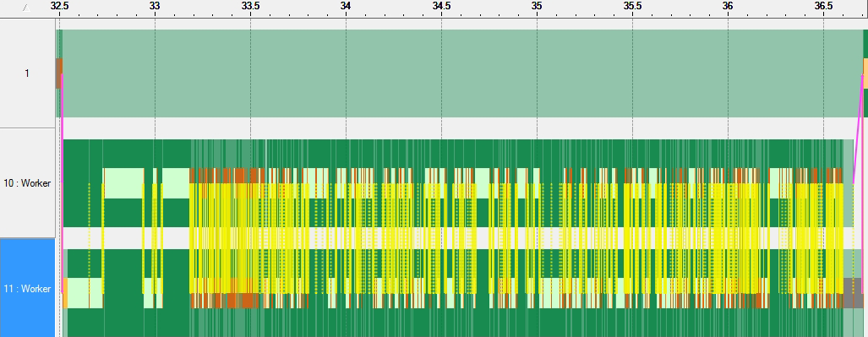Image resolution: width=868 pixels, height=337 pixels.
Task: Click the 32.5 mark on the time ruler
Action: coord(59,6)
